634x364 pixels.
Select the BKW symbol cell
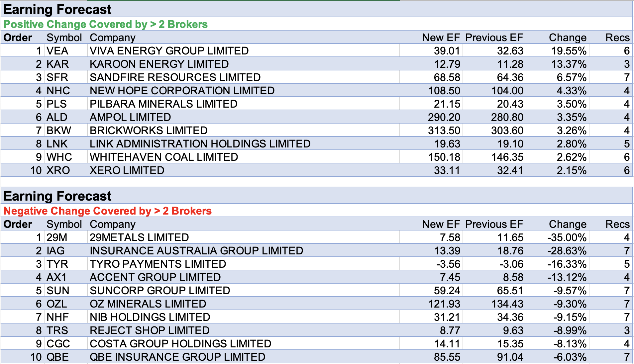point(59,131)
